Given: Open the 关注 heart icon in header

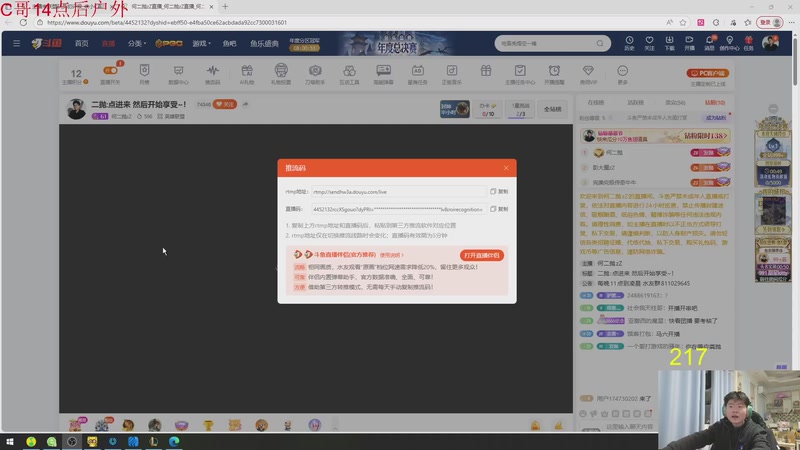Looking at the screenshot, I should pos(649,43).
